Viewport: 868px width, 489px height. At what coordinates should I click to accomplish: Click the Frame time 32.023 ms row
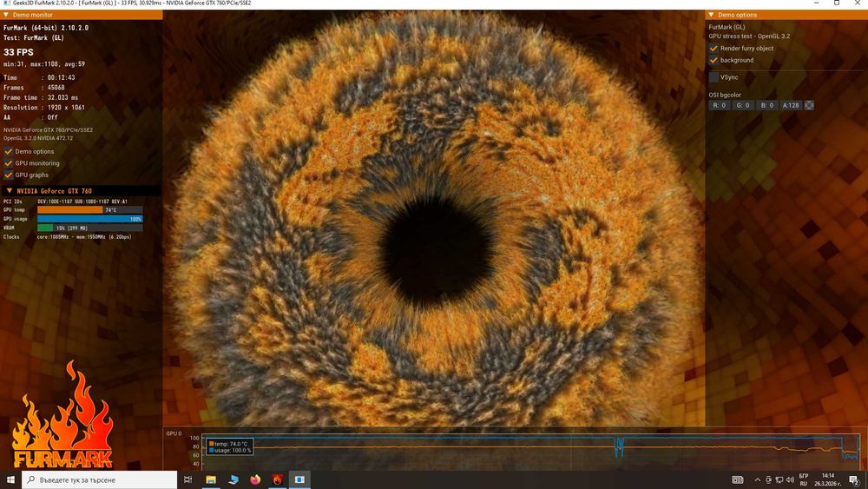(41, 97)
